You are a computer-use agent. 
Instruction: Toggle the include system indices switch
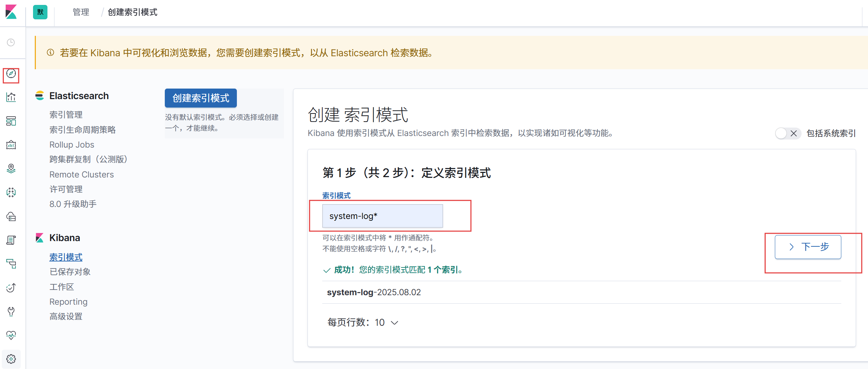tap(788, 134)
